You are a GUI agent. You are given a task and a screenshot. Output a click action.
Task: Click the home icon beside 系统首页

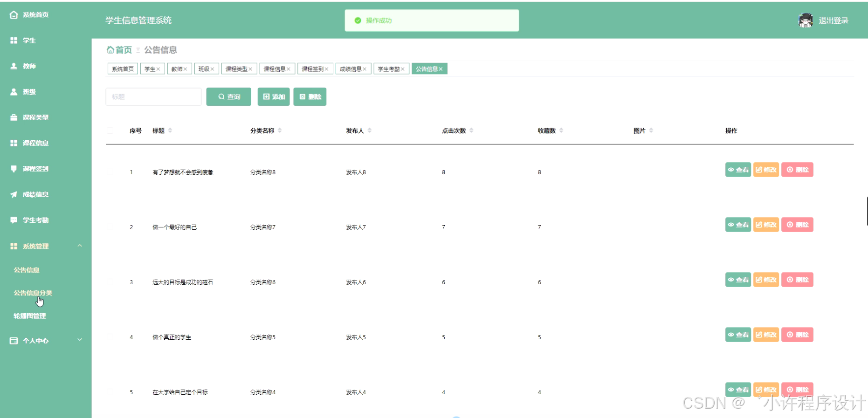[14, 15]
